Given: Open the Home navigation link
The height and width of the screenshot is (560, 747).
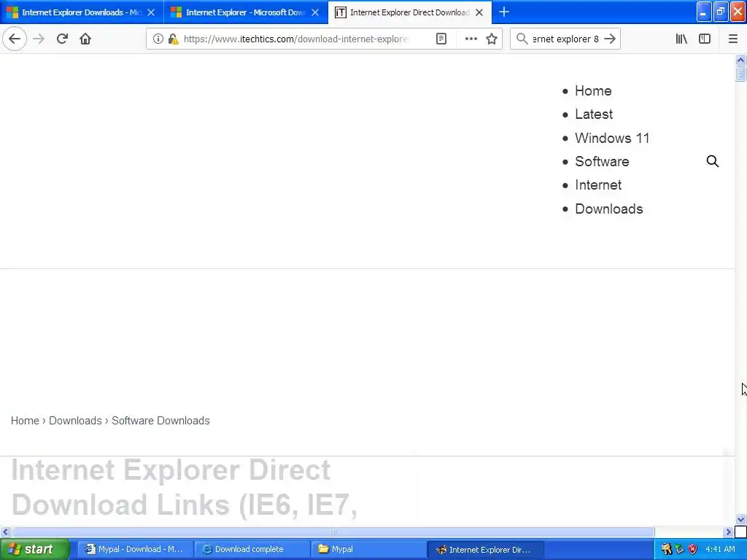Looking at the screenshot, I should point(593,90).
